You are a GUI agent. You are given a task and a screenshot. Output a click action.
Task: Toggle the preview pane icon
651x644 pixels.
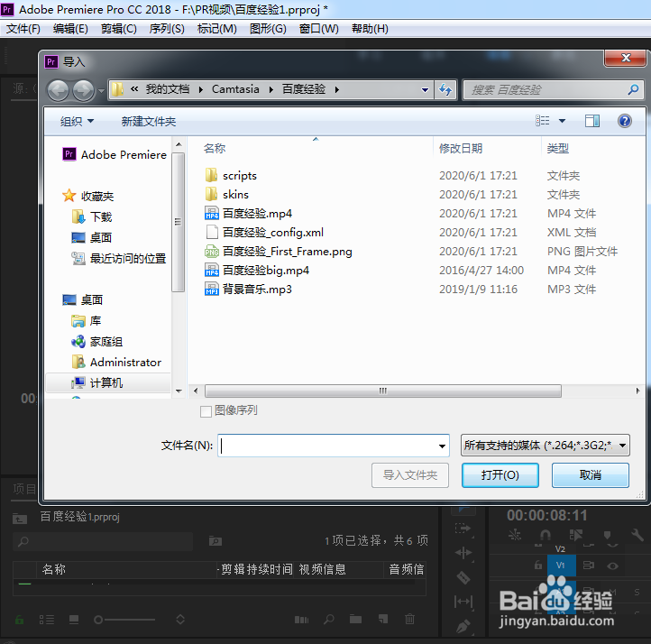[x=592, y=121]
